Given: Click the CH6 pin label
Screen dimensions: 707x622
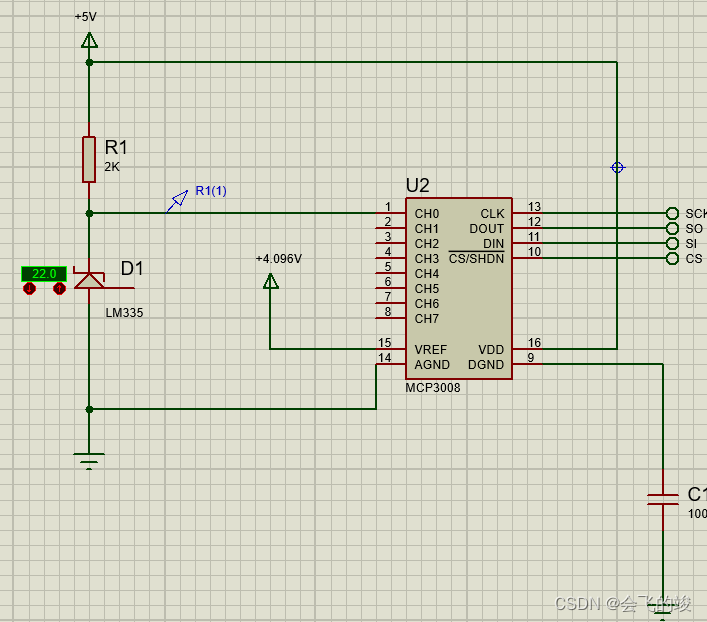Looking at the screenshot, I should pos(427,304).
